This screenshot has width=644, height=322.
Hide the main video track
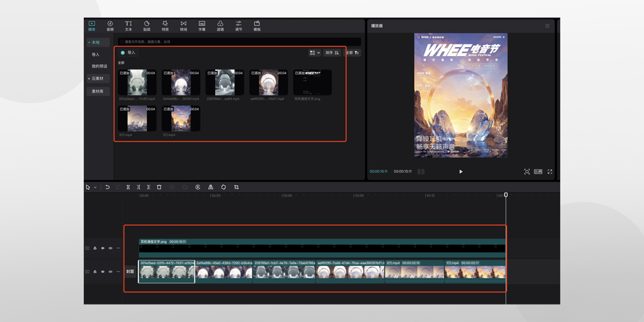click(102, 272)
